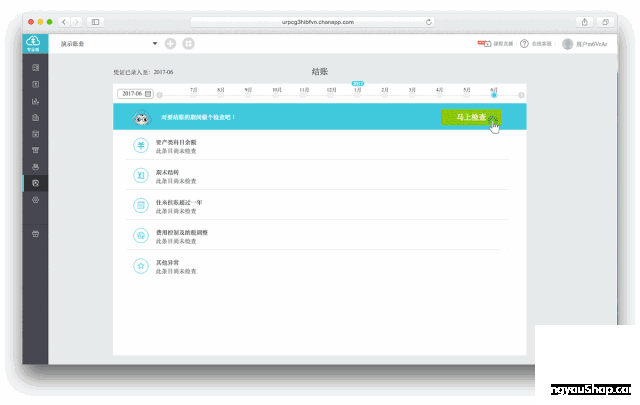
Task: Select the active closing-check icon in sidebar
Action: pos(36,183)
